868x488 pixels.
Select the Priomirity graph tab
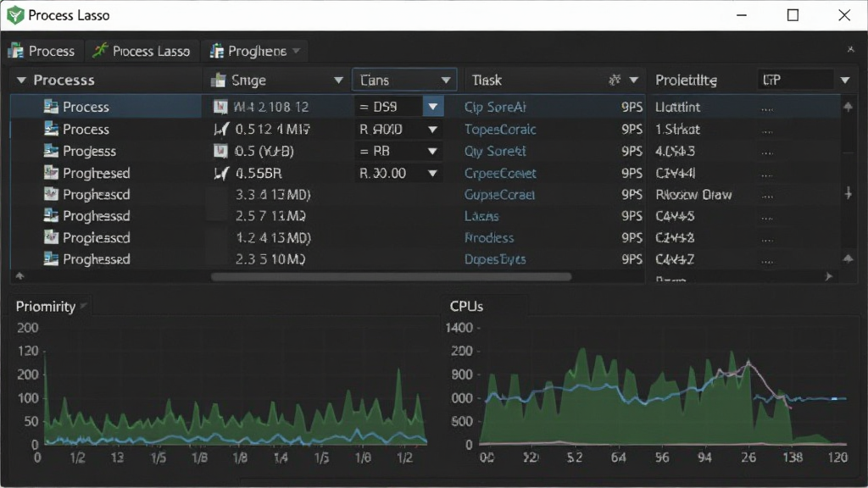[x=46, y=306]
